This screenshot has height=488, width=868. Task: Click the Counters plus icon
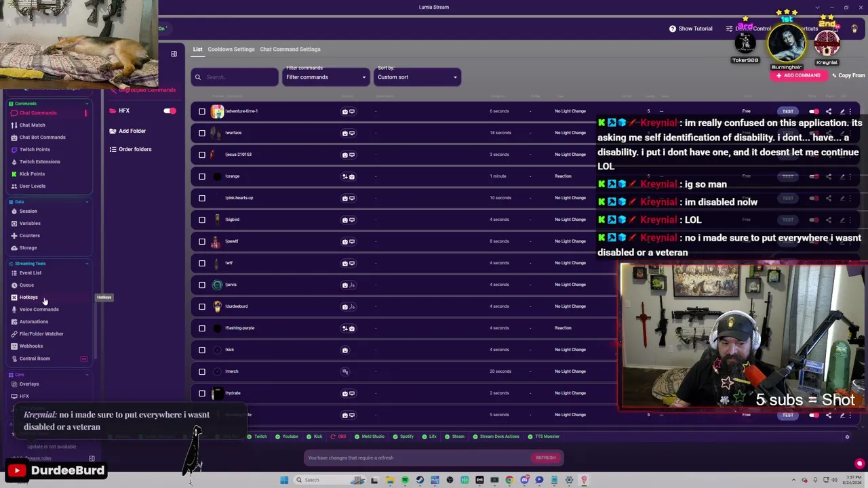[x=14, y=236]
